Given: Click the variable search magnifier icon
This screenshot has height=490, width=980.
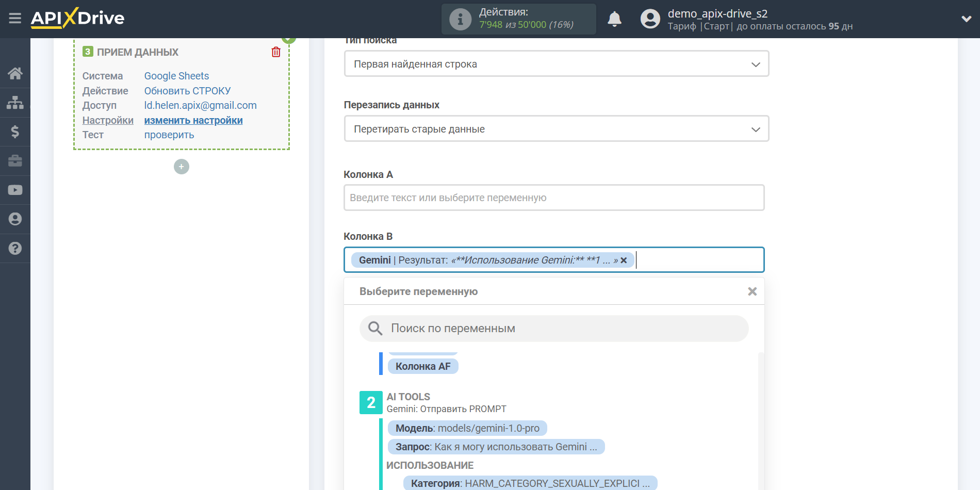Looking at the screenshot, I should (x=375, y=328).
